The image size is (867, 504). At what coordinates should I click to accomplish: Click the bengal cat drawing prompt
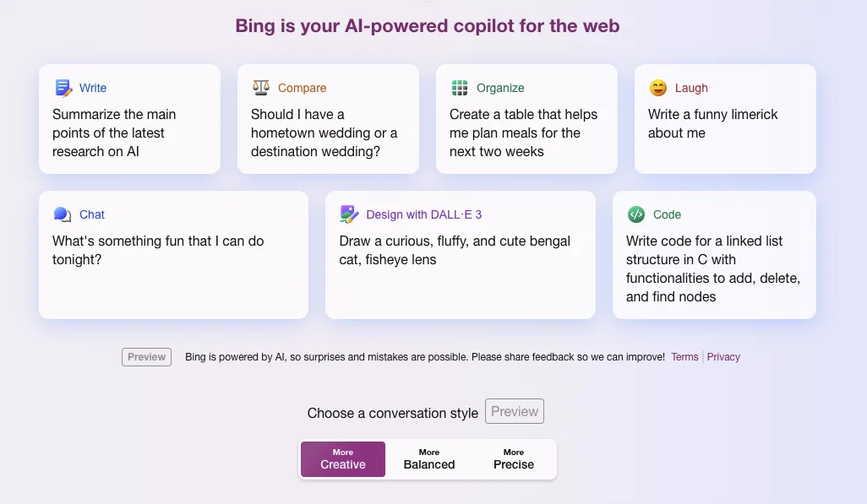click(x=455, y=251)
